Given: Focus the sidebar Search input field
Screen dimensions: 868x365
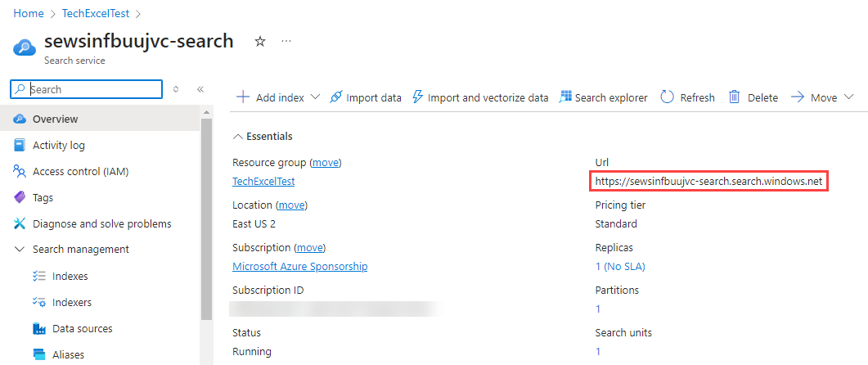Looking at the screenshot, I should point(87,89).
